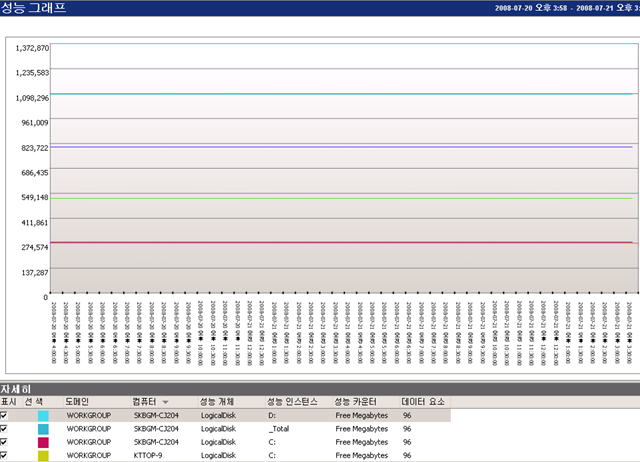Select SKBGM-CJ204 in the D: row
The width and height of the screenshot is (640, 462).
[156, 415]
